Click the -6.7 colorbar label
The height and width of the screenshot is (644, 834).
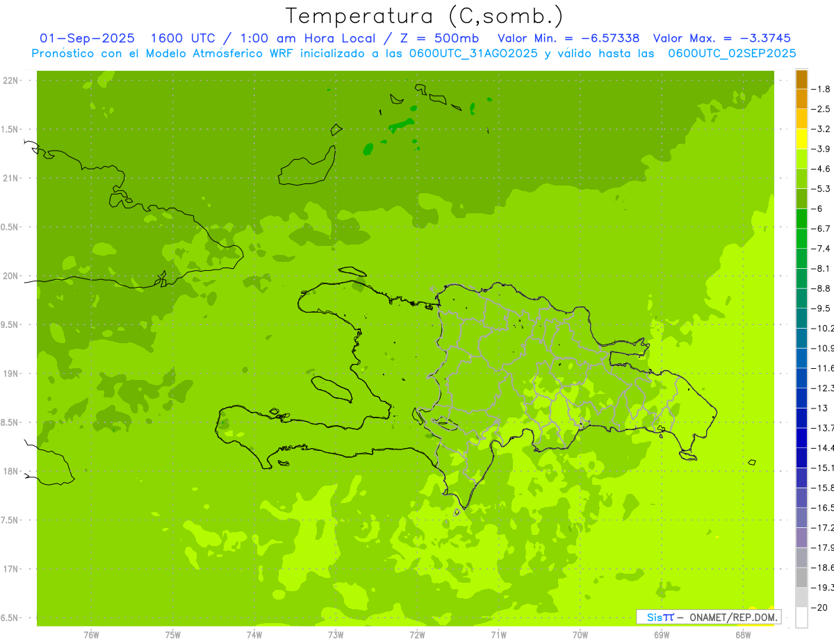[821, 229]
